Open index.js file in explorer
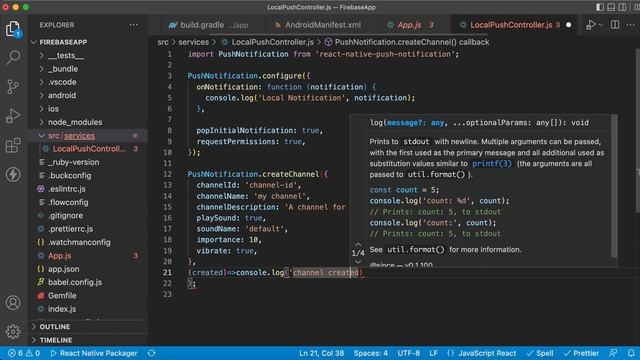Image resolution: width=640 pixels, height=360 pixels. [62, 309]
